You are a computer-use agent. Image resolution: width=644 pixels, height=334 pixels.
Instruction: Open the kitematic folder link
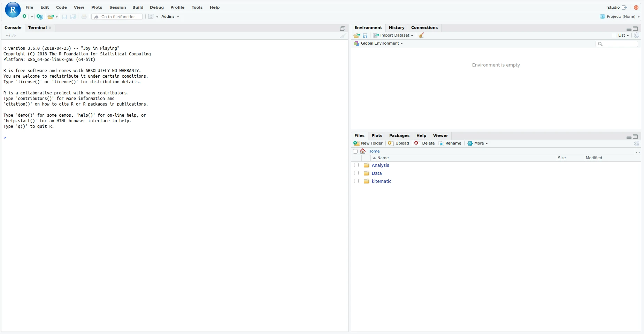[381, 181]
